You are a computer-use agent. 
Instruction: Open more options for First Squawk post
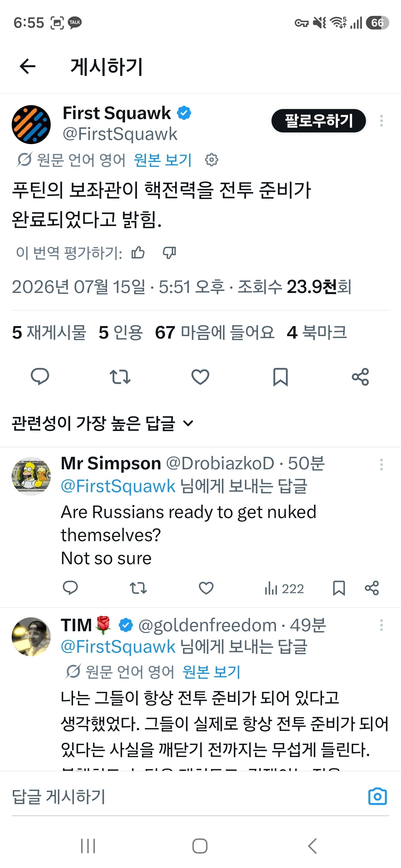[x=382, y=121]
